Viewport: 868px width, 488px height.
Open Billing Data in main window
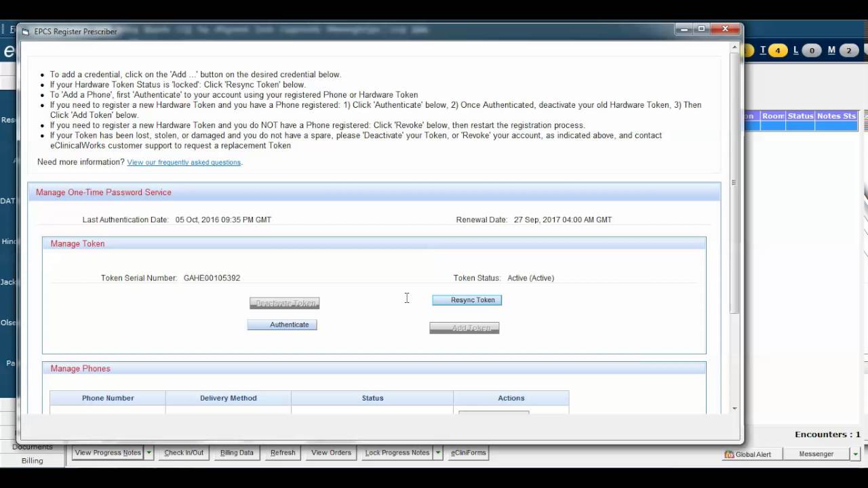(237, 453)
